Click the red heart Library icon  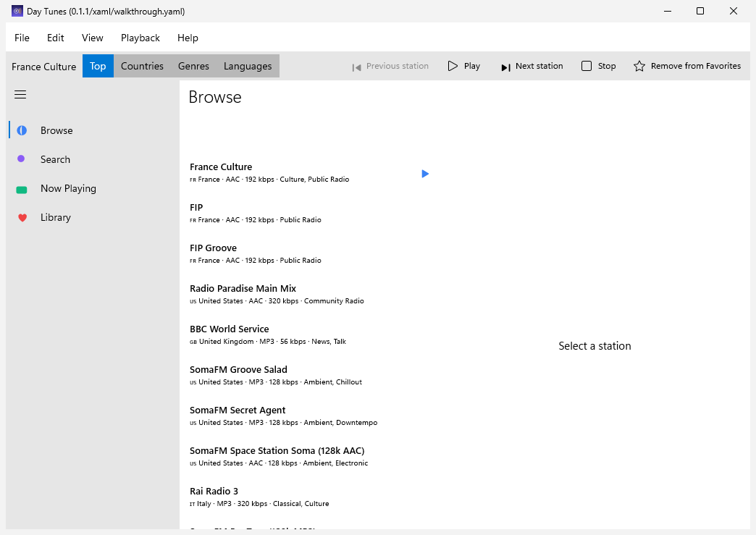coord(22,218)
